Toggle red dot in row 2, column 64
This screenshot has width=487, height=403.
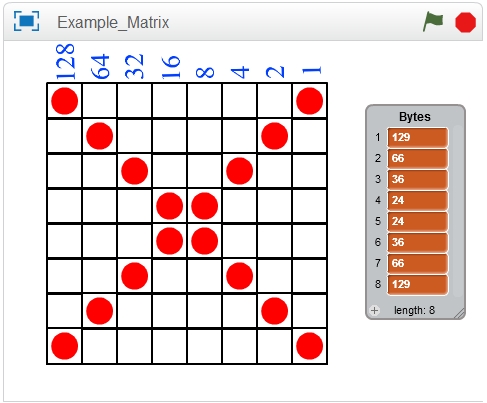(x=100, y=136)
